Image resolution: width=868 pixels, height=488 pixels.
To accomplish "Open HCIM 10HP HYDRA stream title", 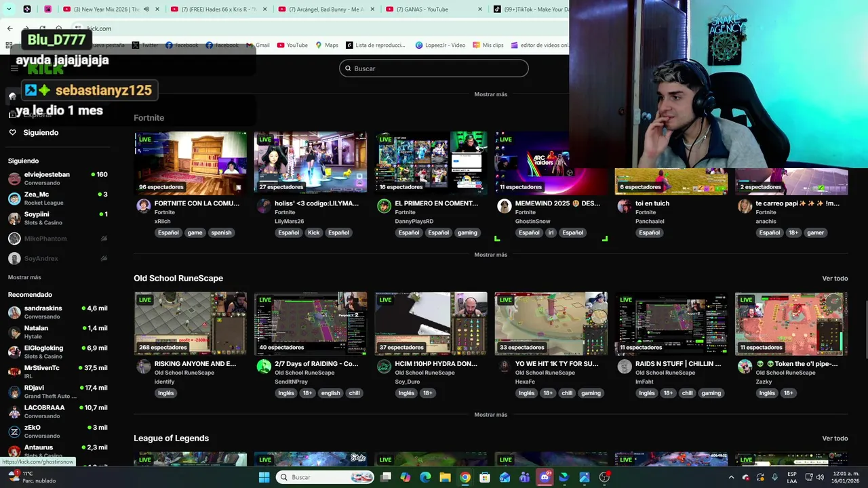I will [x=436, y=364].
